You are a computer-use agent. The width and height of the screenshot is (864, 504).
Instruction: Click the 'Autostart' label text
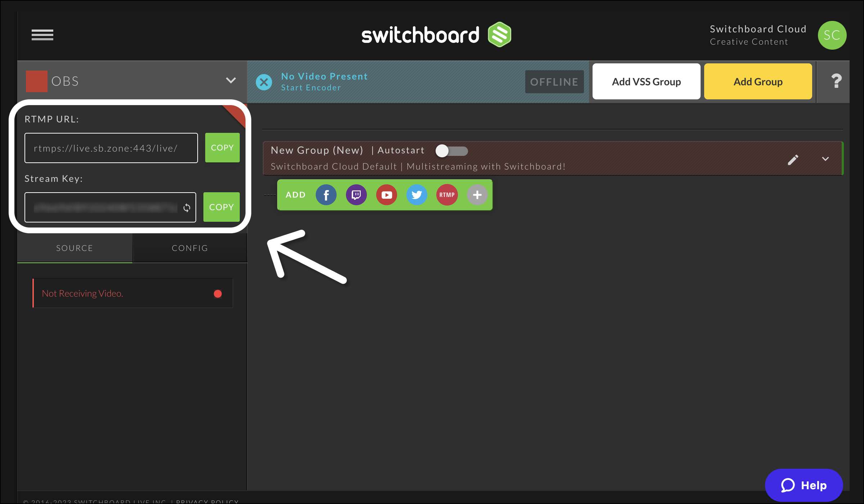pyautogui.click(x=401, y=150)
